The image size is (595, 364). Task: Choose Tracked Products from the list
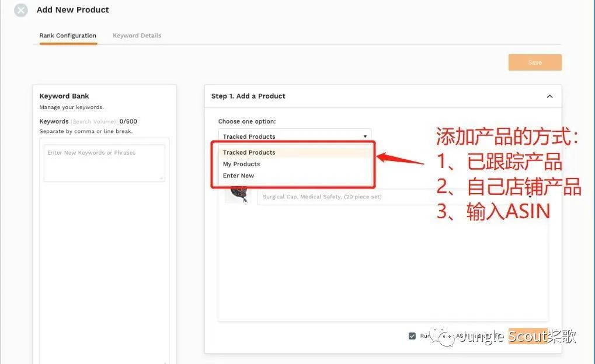(x=294, y=152)
